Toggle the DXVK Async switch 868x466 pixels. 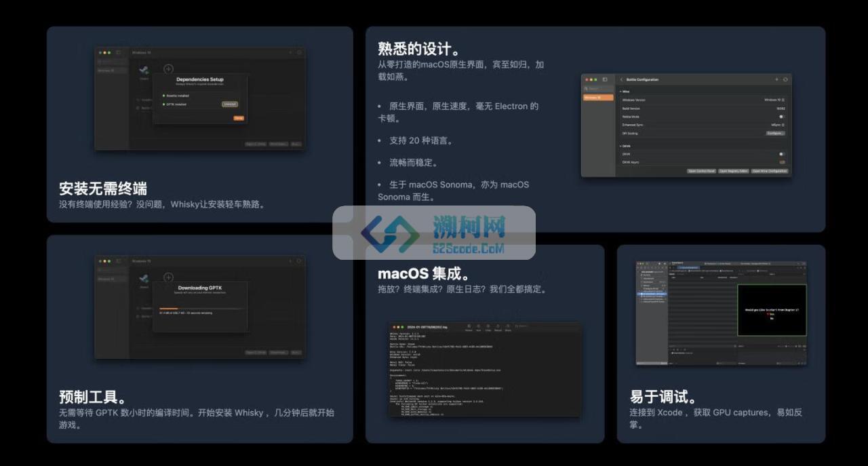(x=782, y=162)
